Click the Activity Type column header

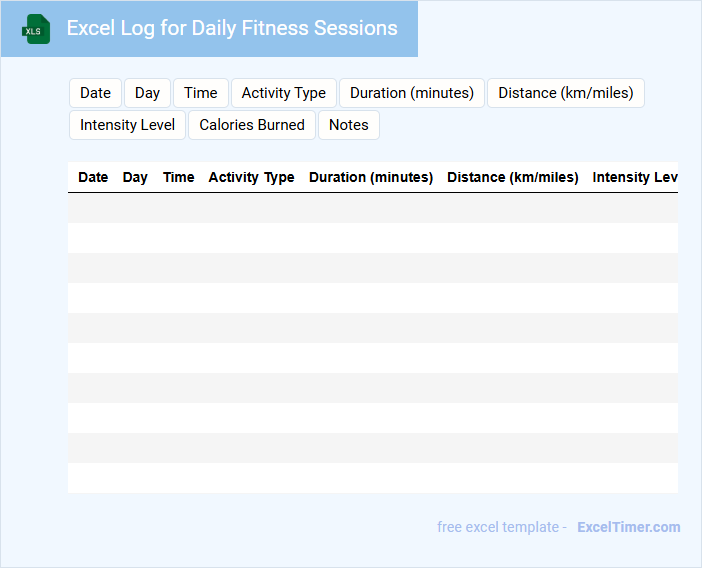(x=251, y=177)
